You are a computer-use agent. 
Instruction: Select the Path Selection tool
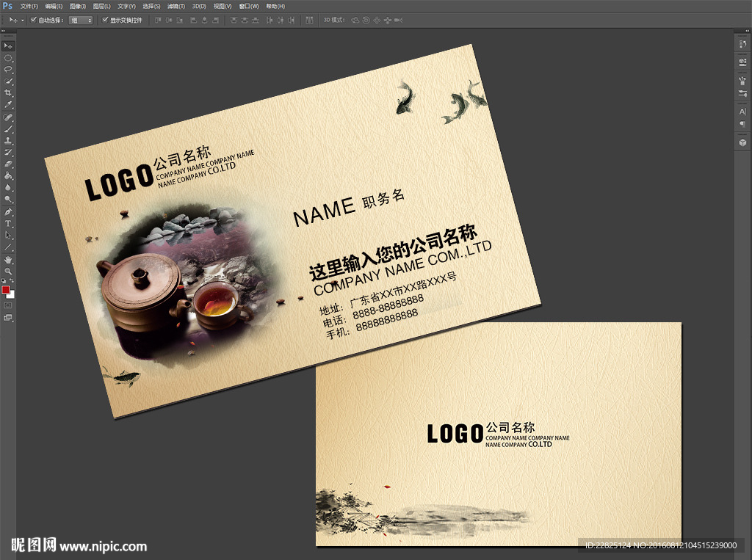point(8,236)
